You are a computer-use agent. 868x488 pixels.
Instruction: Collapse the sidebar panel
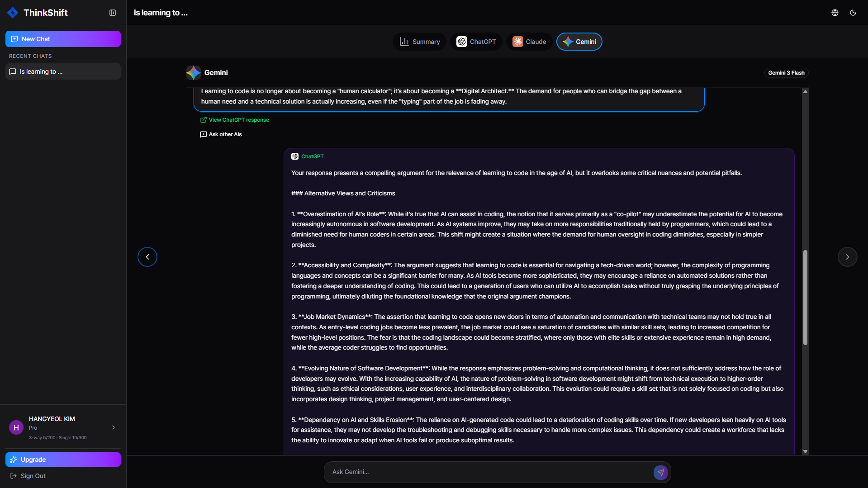112,13
